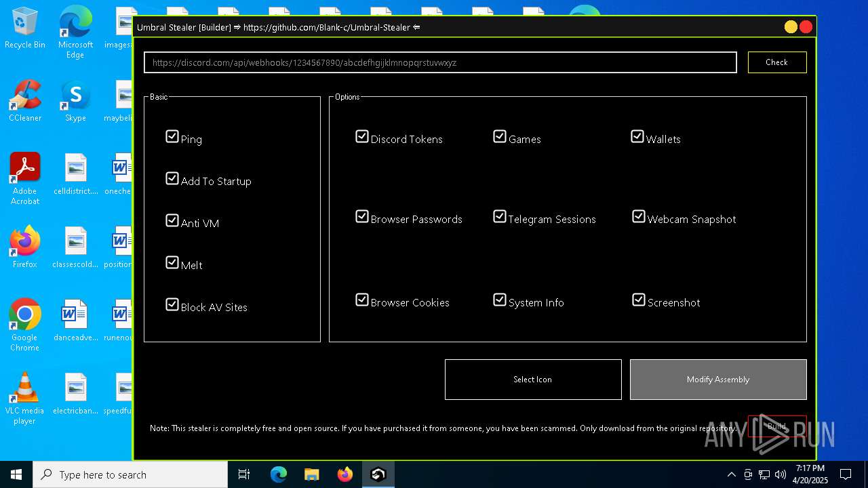868x488 pixels.
Task: Open the volume control in system tray
Action: (781, 474)
